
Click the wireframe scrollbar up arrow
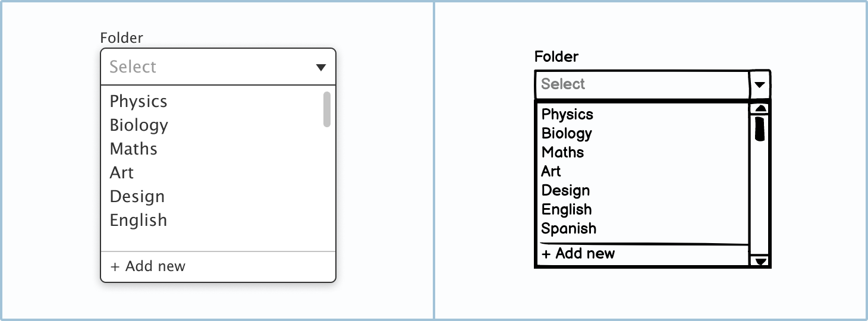760,109
